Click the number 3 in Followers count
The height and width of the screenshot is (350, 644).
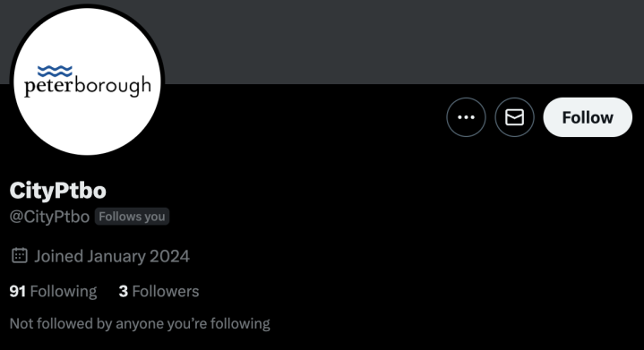124,291
